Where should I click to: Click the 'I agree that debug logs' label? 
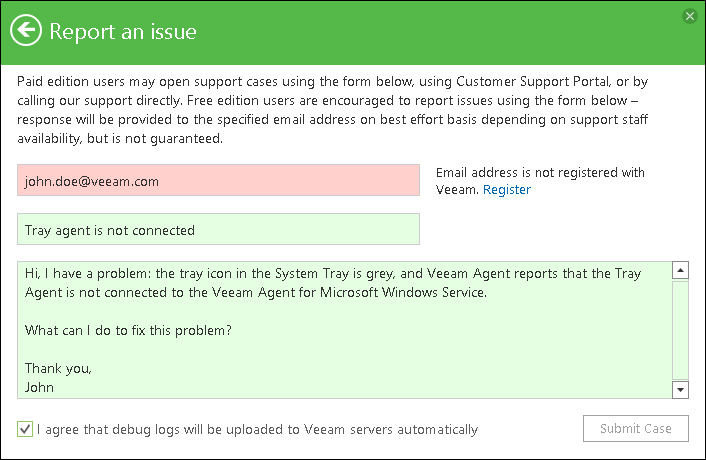pyautogui.click(x=257, y=430)
